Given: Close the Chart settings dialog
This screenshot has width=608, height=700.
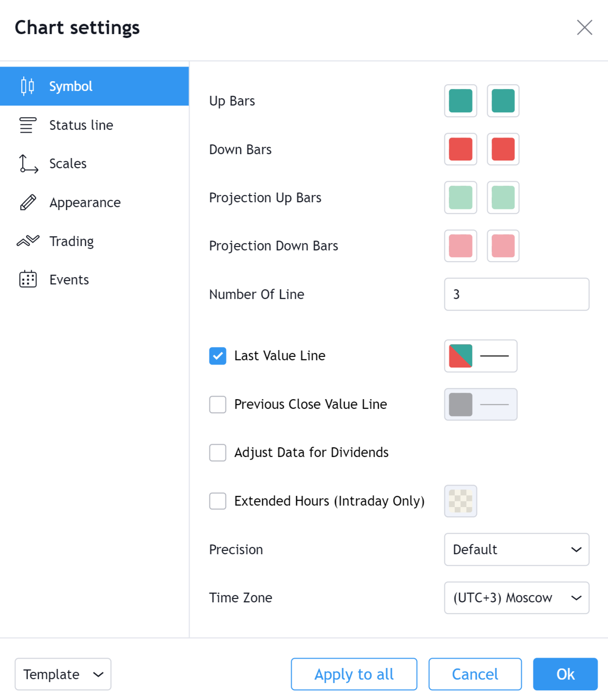Looking at the screenshot, I should point(584,28).
